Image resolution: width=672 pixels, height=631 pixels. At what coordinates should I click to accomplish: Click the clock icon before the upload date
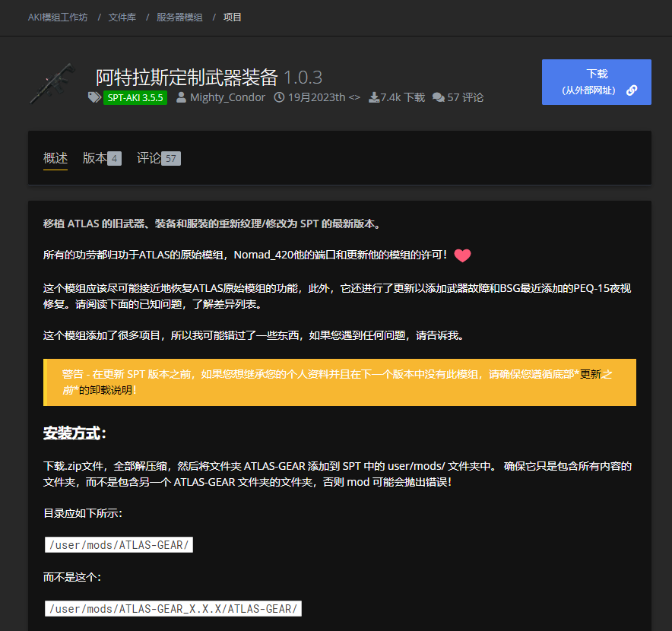(279, 97)
